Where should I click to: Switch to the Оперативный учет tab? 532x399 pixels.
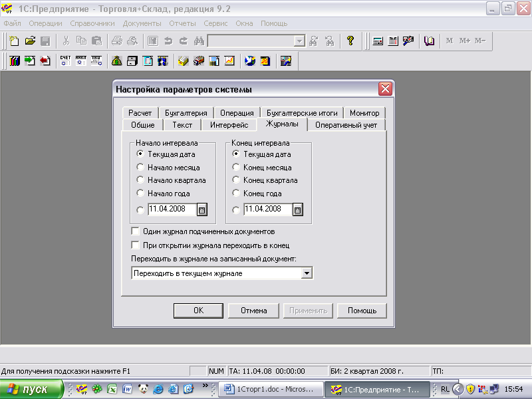[346, 125]
